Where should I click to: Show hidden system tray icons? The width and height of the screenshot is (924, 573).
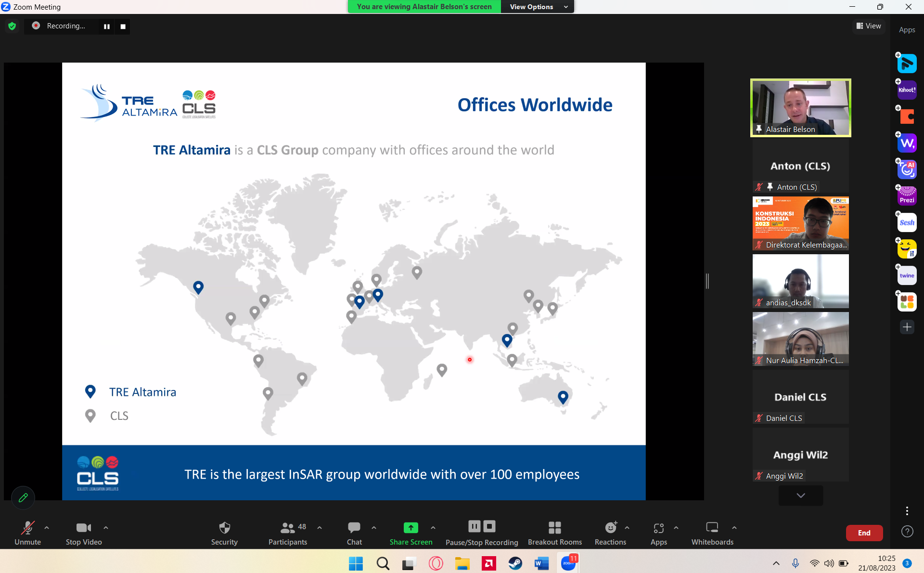tap(776, 563)
